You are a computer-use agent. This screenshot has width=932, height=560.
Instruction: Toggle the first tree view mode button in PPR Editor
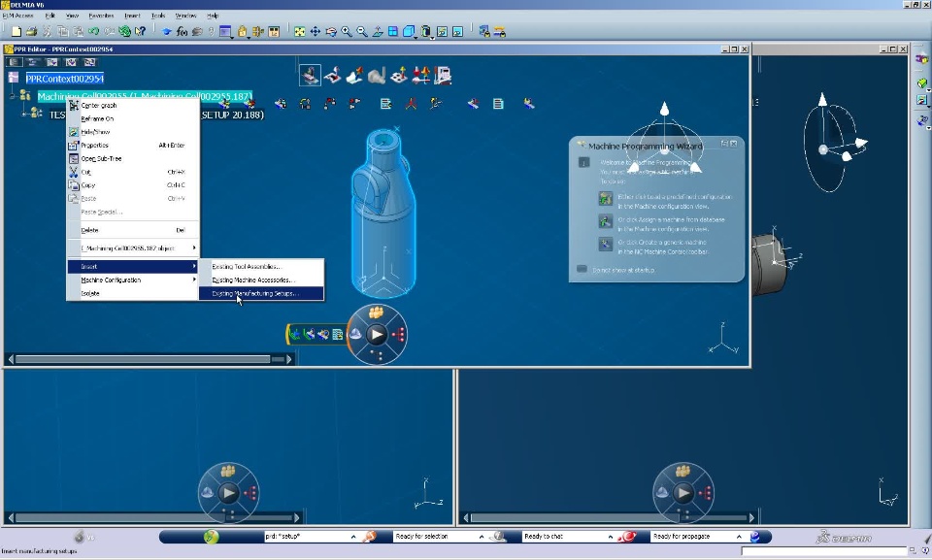point(15,62)
